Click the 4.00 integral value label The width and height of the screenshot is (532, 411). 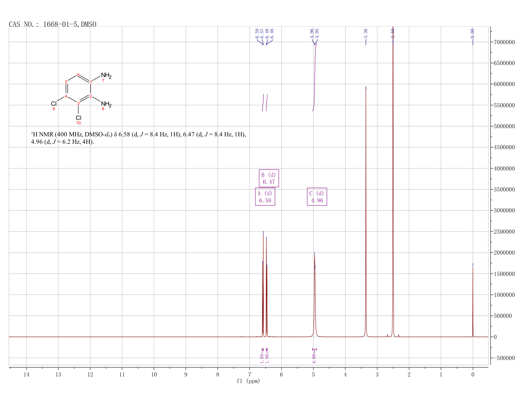[314, 358]
